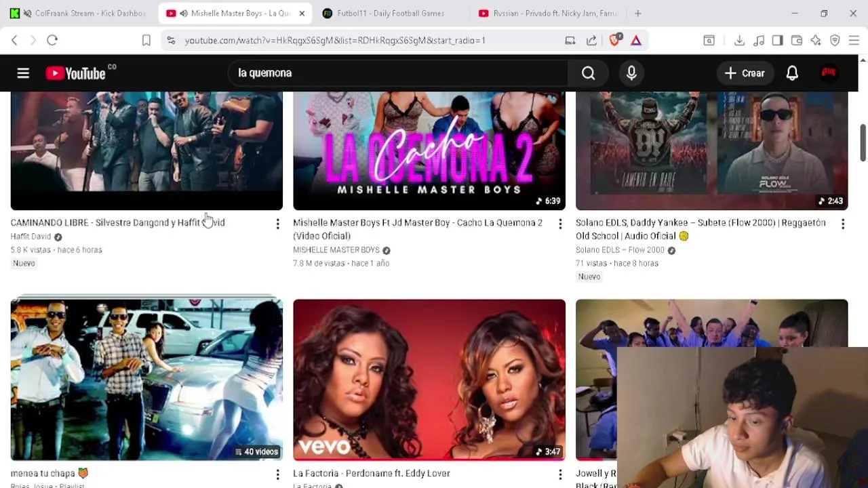Screen dimensions: 868x488
Task: Click the 6:39 duration badge
Action: (549, 201)
